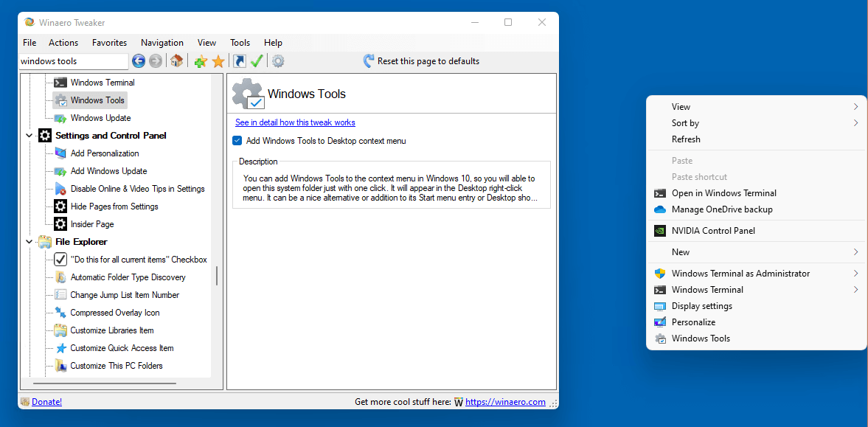
Task: Open the Help menu
Action: [x=273, y=43]
